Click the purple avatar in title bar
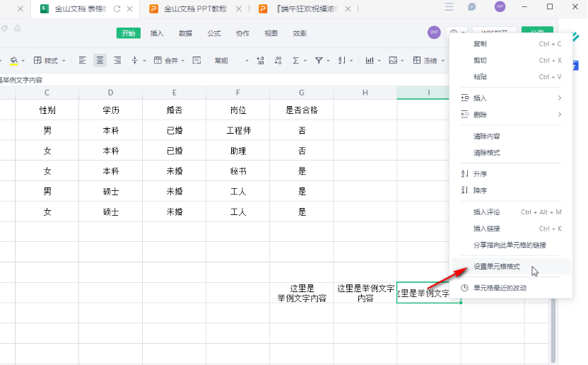The width and height of the screenshot is (588, 365). [500, 7]
